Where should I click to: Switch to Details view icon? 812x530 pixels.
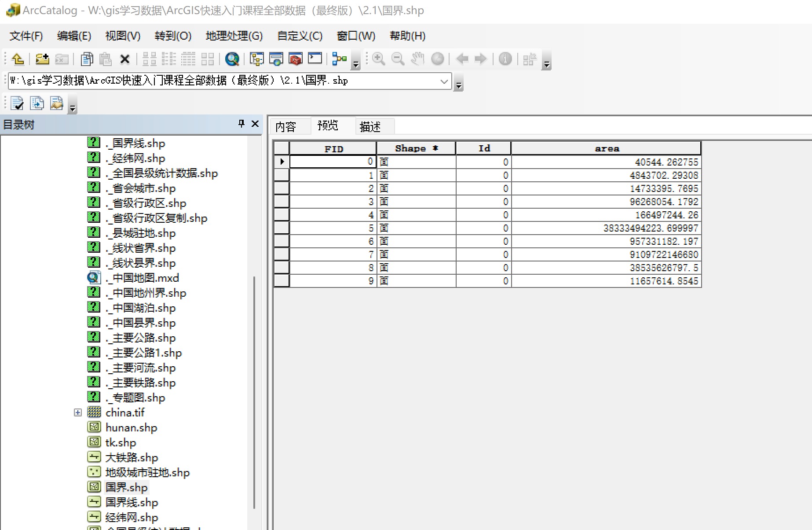pos(188,59)
